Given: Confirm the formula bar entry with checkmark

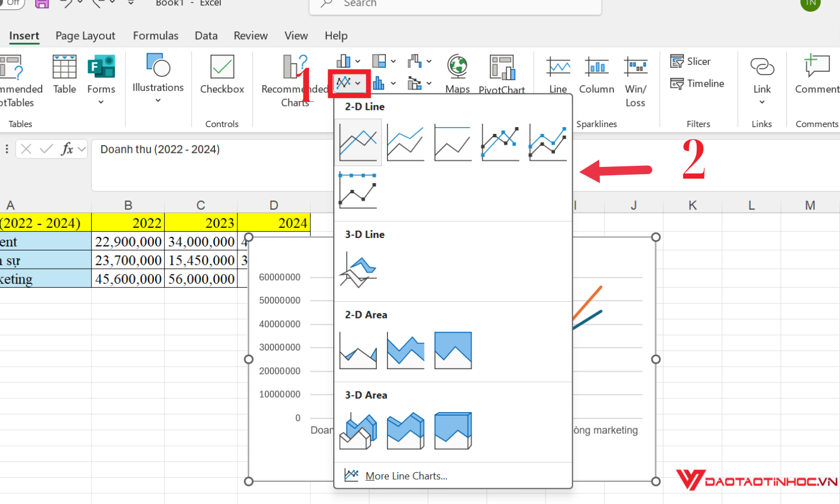Looking at the screenshot, I should [x=46, y=149].
